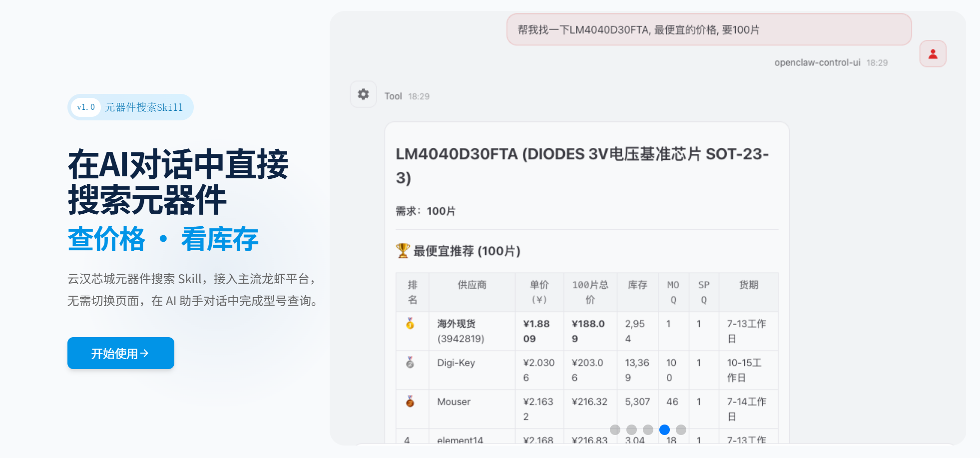Select the 海外现货 supplier cell
980x458 pixels.
click(461, 331)
